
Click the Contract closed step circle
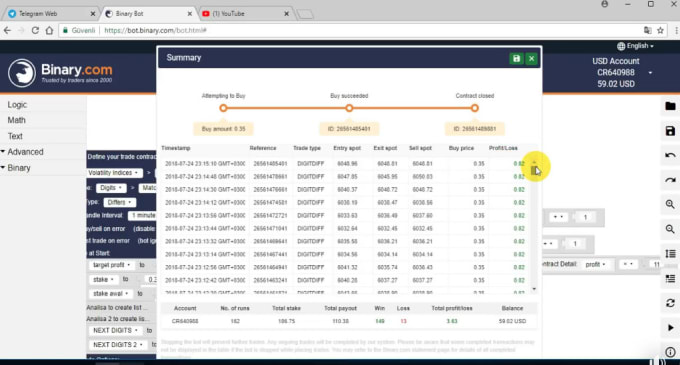coord(474,108)
